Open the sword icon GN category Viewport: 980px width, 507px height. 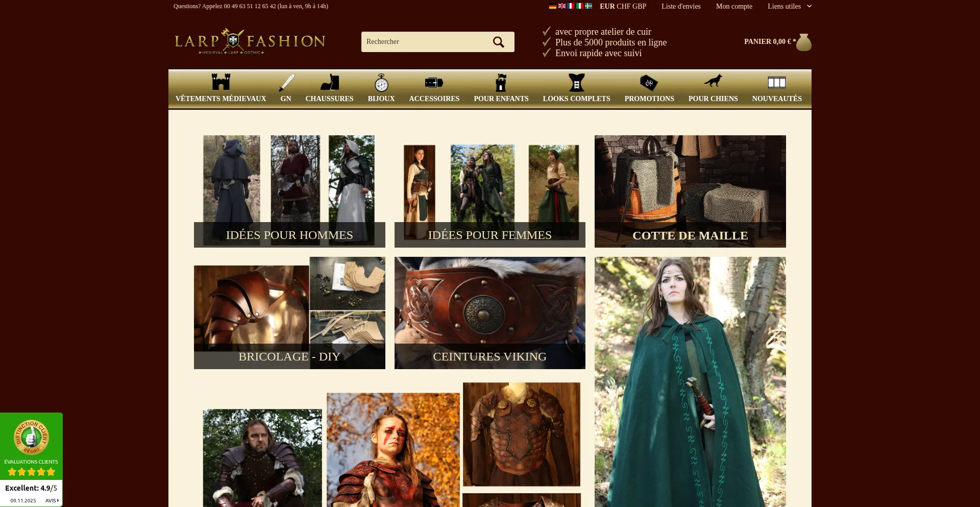[286, 82]
